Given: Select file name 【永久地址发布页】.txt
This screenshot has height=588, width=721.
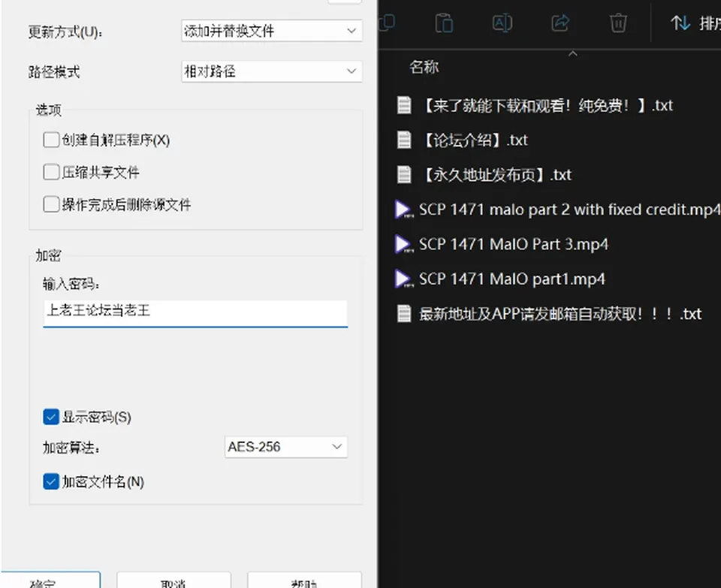Looking at the screenshot, I should point(495,175).
